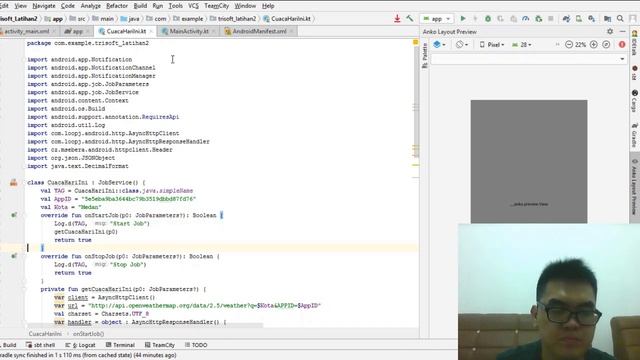
Task: Open the app run configuration dropdown
Action: [x=436, y=19]
